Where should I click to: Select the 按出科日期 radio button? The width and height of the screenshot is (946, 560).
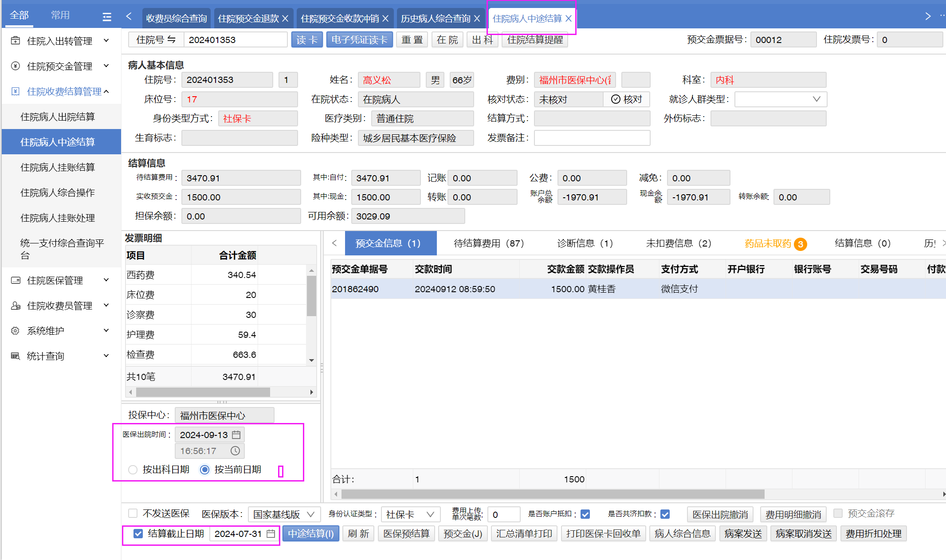(133, 470)
